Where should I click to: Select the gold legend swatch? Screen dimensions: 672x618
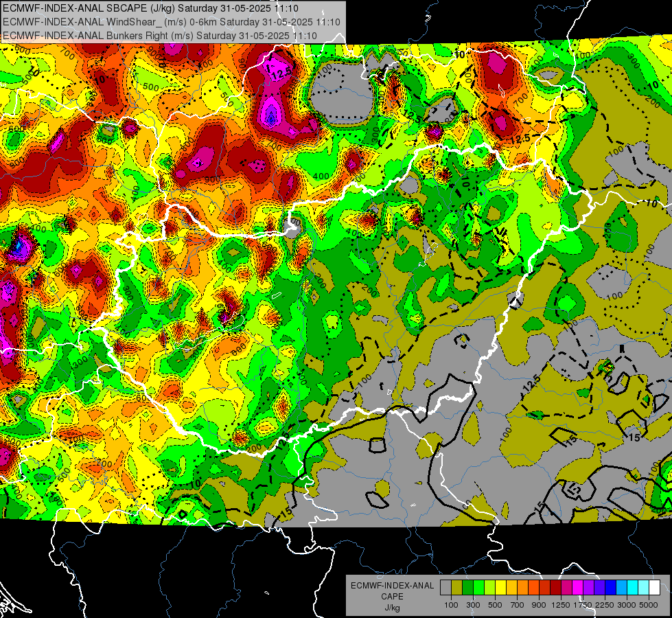[511, 588]
